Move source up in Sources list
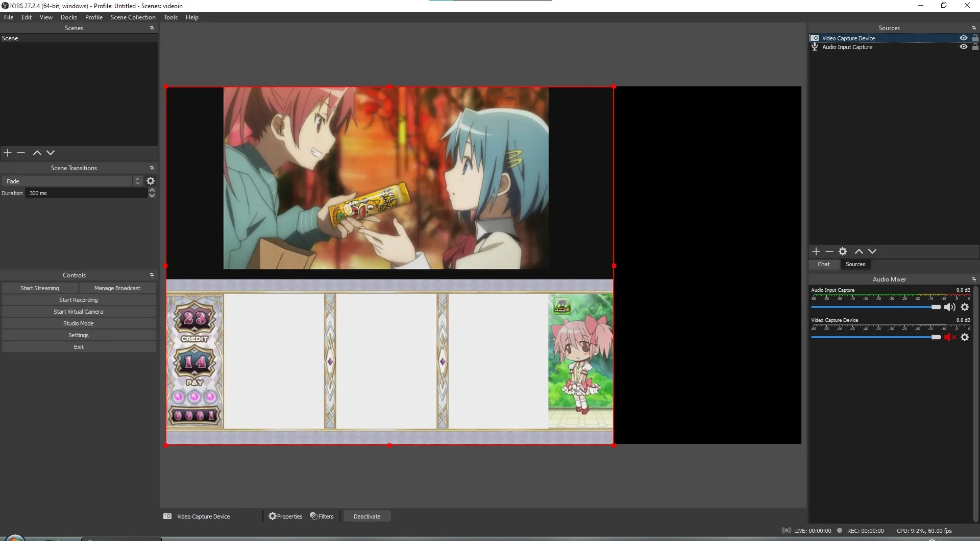Image resolution: width=980 pixels, height=541 pixels. (x=859, y=251)
